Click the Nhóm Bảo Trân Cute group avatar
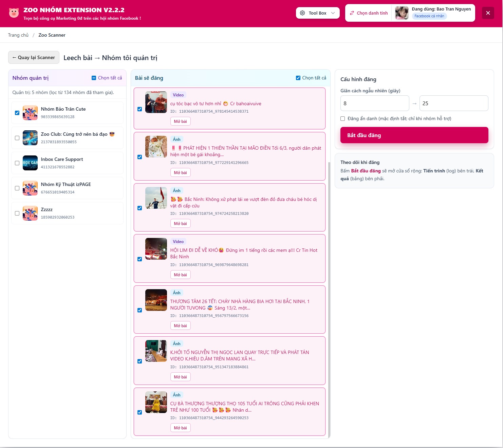 click(x=30, y=113)
